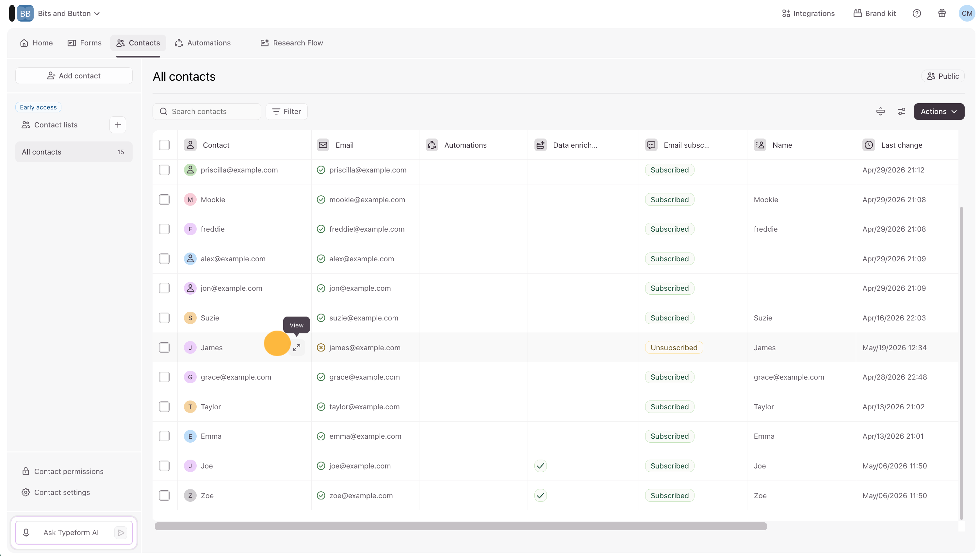Click the Automations column header icon

(x=432, y=145)
